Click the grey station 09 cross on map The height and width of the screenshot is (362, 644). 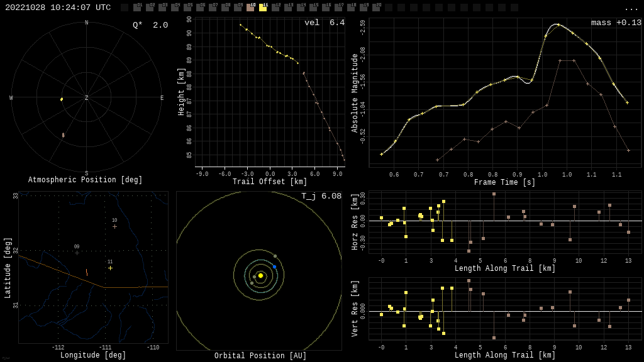77,253
